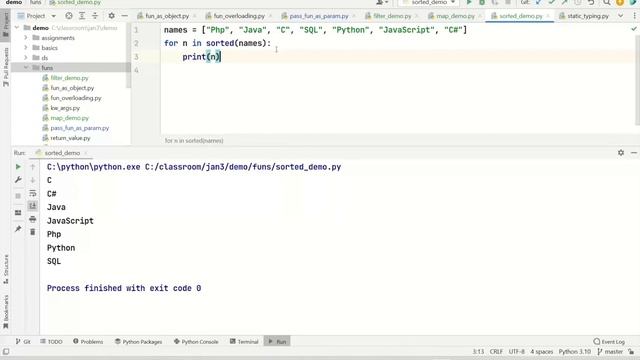
Task: Open Run panel settings gear
Action: tap(621, 153)
